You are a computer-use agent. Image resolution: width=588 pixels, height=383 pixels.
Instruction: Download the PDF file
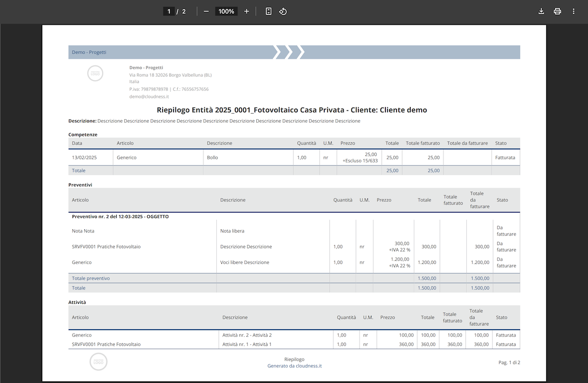(x=541, y=11)
